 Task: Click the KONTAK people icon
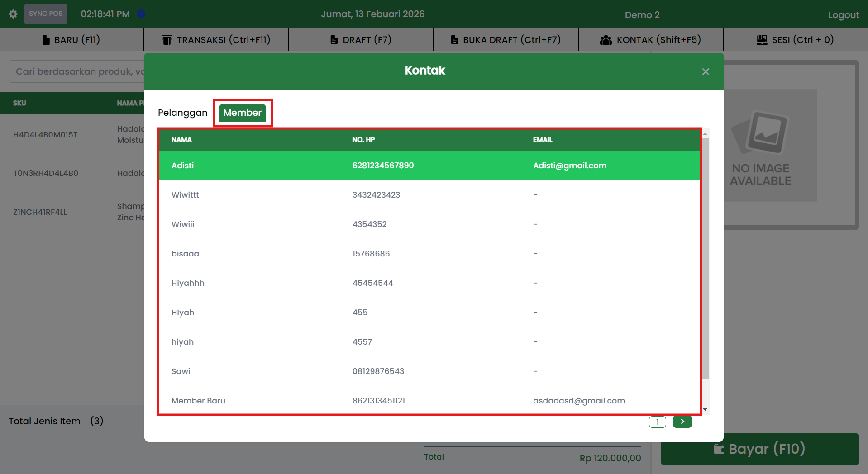tap(606, 40)
